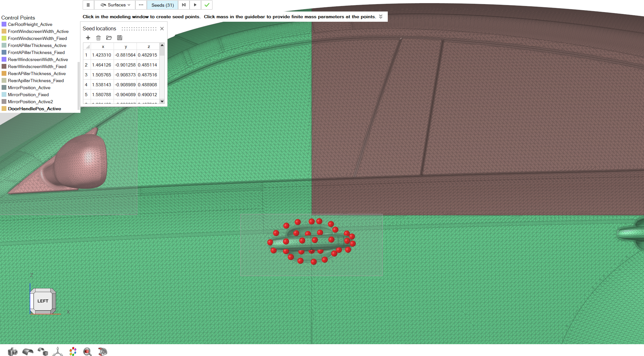Screen dimensions: 644x356
Task: Open the guidebar hamburger options menu
Action: (x=88, y=5)
